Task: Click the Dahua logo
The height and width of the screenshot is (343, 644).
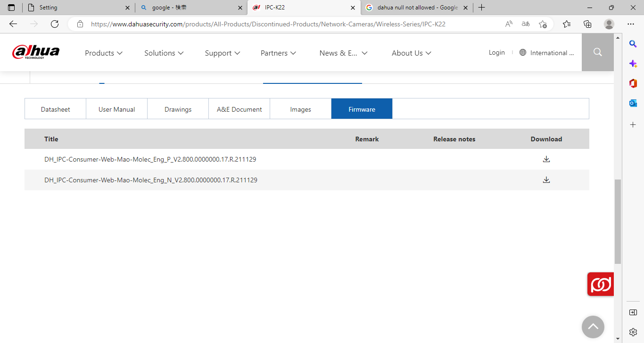Action: tap(36, 52)
